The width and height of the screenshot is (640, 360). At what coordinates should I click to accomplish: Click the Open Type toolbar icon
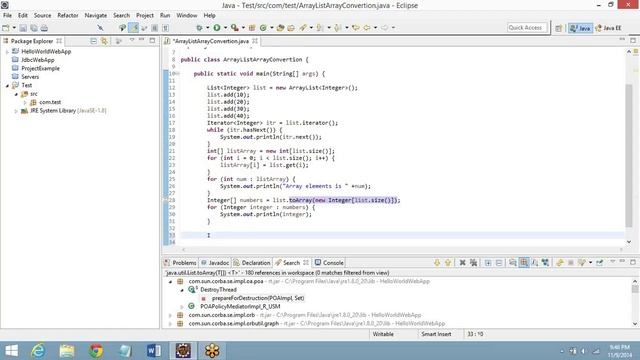[x=280, y=28]
